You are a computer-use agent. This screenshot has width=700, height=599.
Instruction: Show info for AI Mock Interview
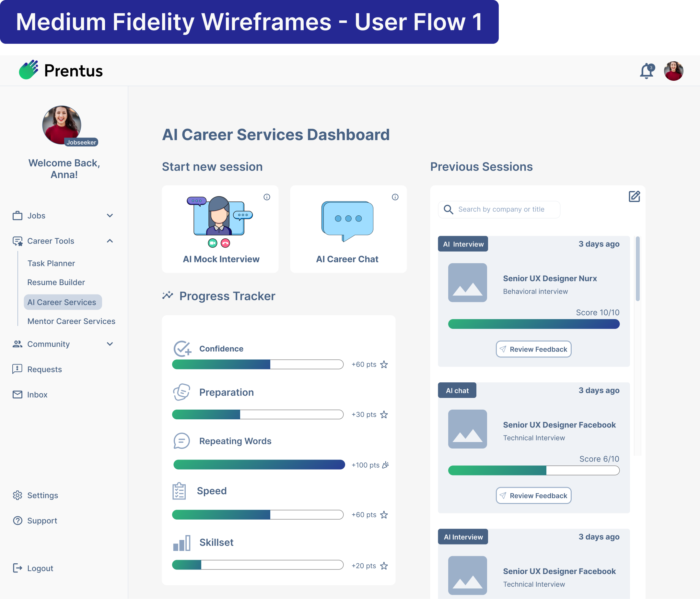(267, 197)
